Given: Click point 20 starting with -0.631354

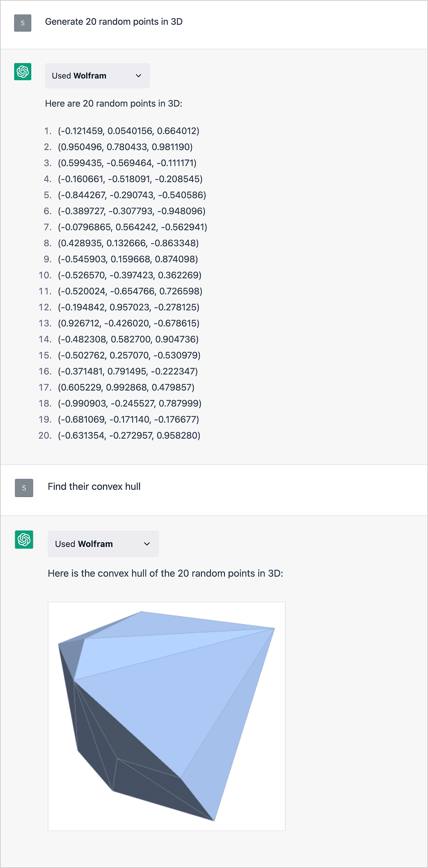Looking at the screenshot, I should pos(129,435).
